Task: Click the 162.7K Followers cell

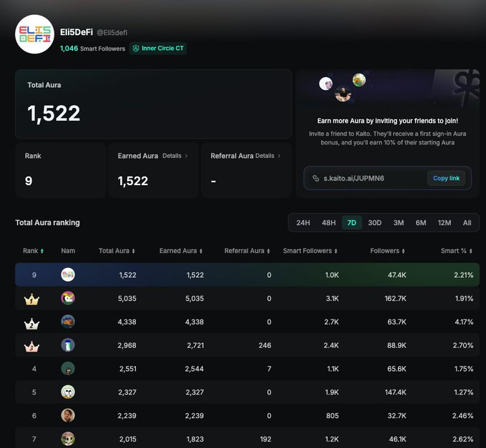Action: 395,299
